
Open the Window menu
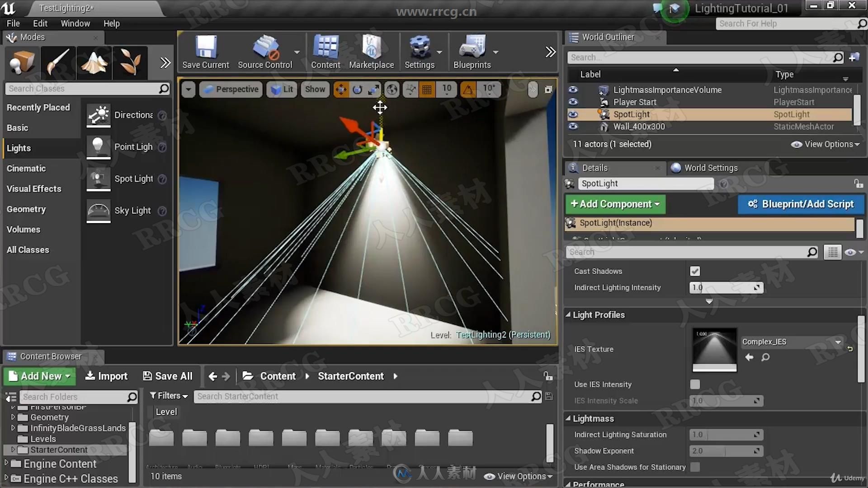pos(75,23)
